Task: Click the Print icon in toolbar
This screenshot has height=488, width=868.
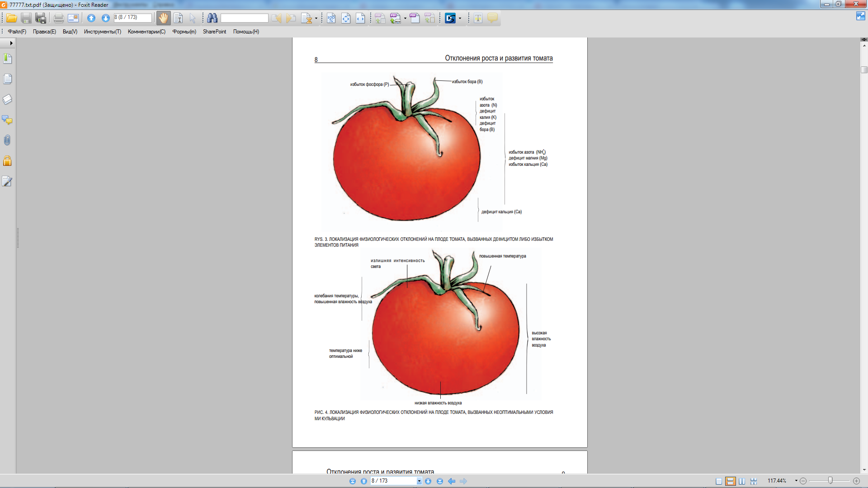Action: coord(58,18)
